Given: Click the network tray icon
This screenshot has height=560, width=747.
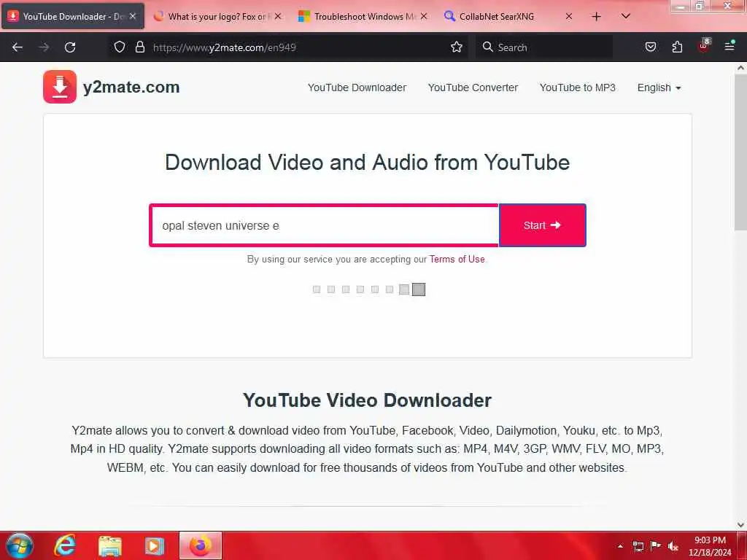Looking at the screenshot, I should click(638, 546).
